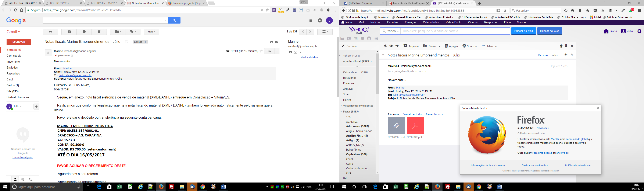Open the Firefox hamburger menu
The image size is (644, 191).
(640, 11)
